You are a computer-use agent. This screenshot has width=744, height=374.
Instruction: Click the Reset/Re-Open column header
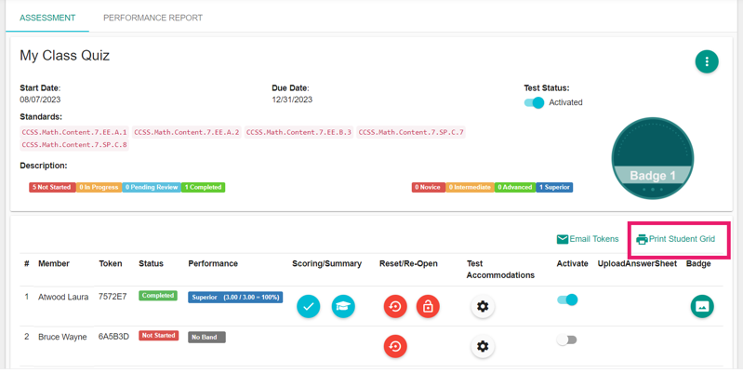(x=409, y=264)
